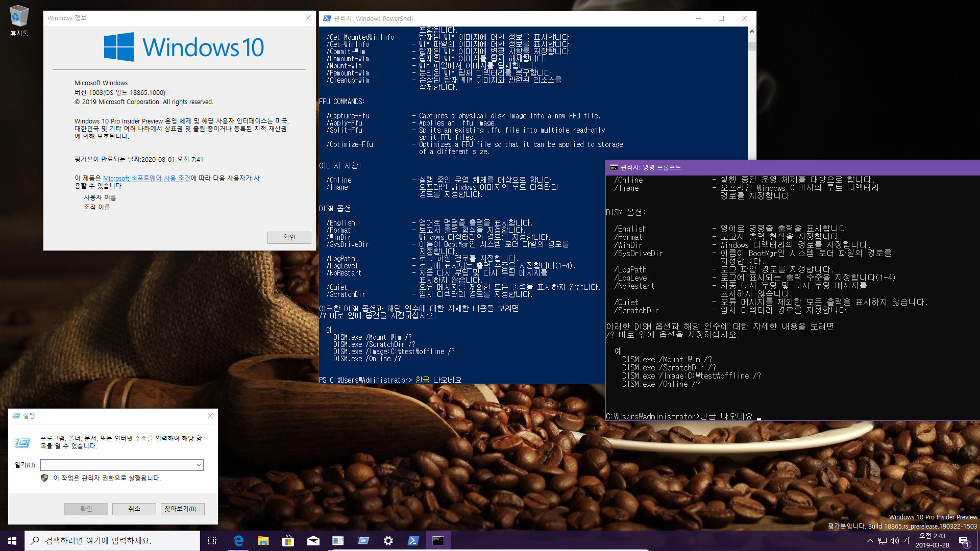Click '/LogLevel' in PowerShell output

342,266
